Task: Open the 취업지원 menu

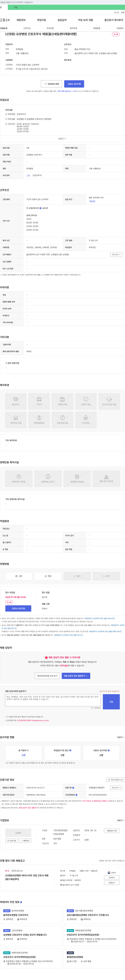Action: (42, 20)
